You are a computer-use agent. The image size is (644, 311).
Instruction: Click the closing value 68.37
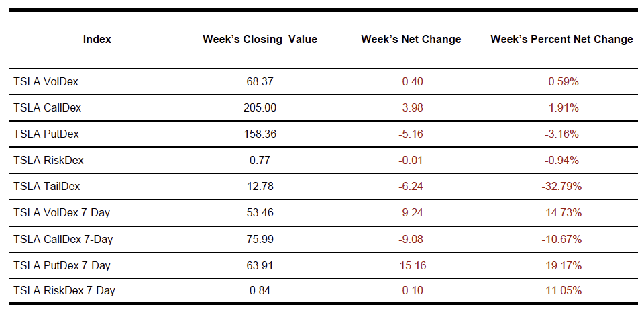click(x=260, y=81)
